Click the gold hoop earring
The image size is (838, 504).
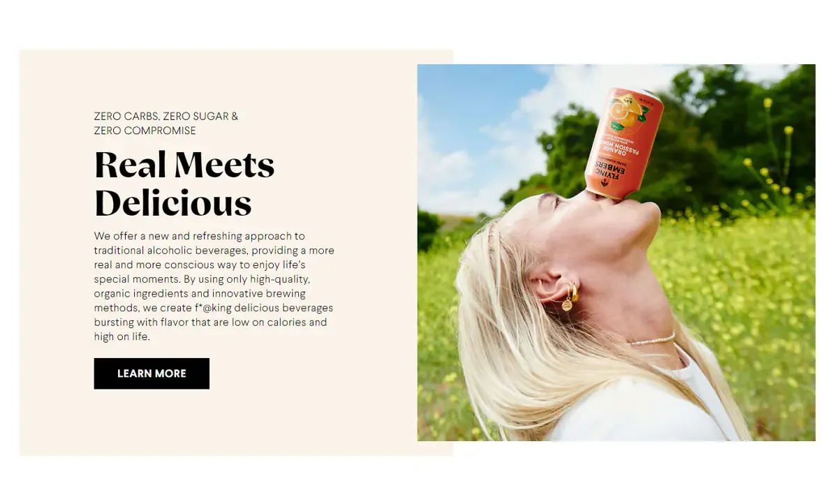(x=571, y=297)
